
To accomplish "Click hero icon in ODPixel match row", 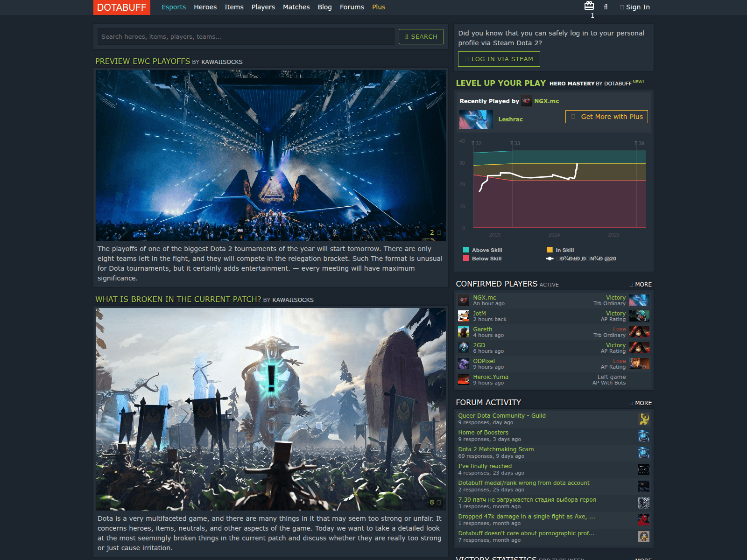I will tap(639, 364).
